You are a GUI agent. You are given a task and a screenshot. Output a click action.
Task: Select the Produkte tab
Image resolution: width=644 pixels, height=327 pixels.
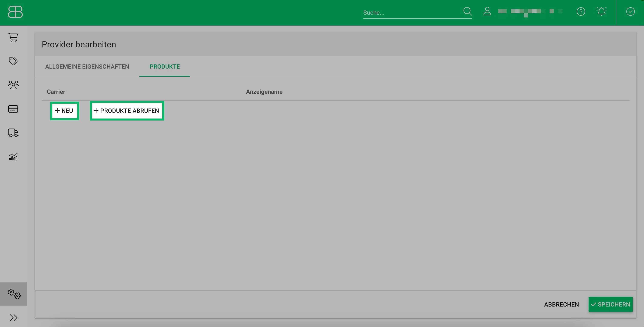tap(165, 67)
